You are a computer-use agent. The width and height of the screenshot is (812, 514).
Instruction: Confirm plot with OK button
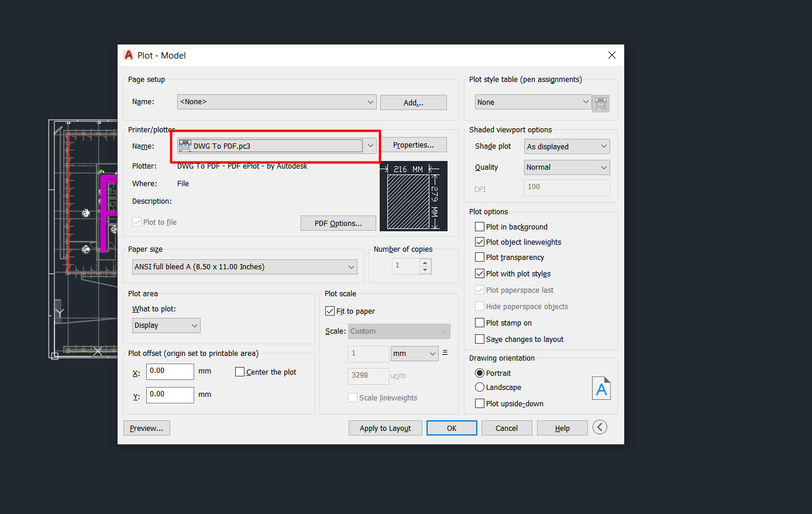452,428
